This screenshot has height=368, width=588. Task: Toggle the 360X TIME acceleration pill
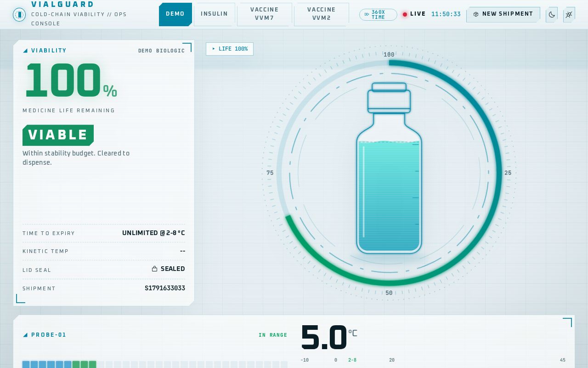point(378,15)
